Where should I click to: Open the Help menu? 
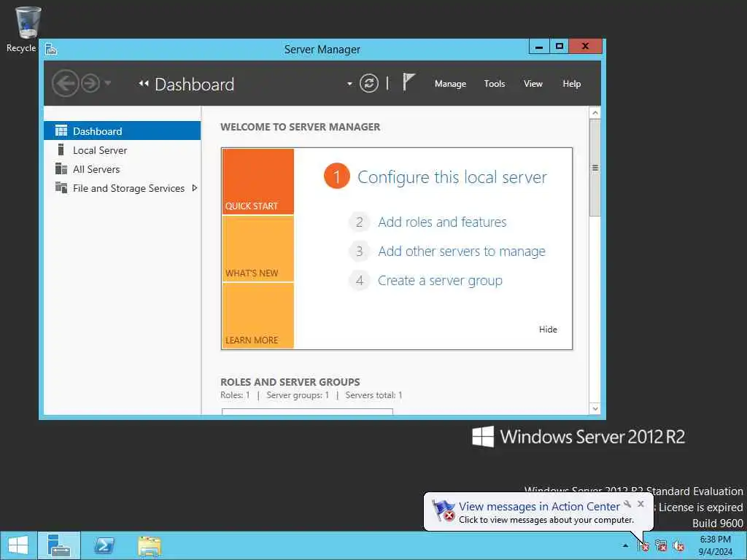572,84
